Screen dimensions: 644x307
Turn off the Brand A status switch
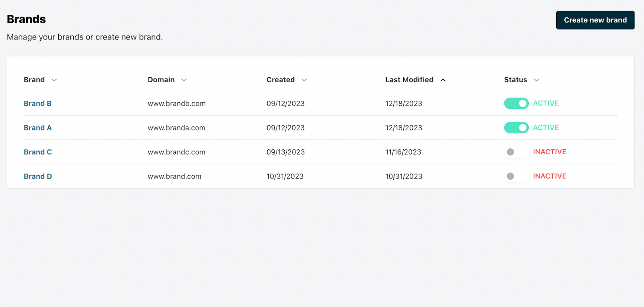[516, 128]
